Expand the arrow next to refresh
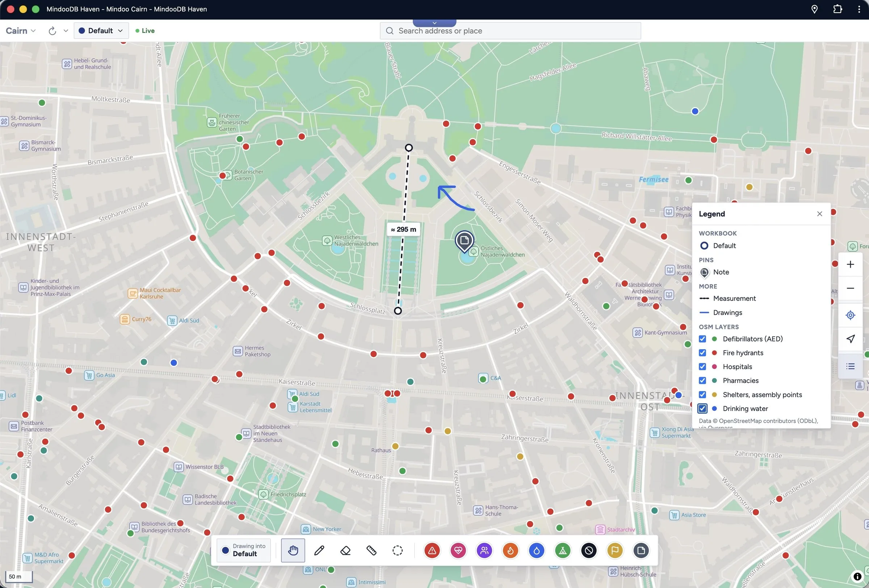Viewport: 869px width, 588px height. 66,31
